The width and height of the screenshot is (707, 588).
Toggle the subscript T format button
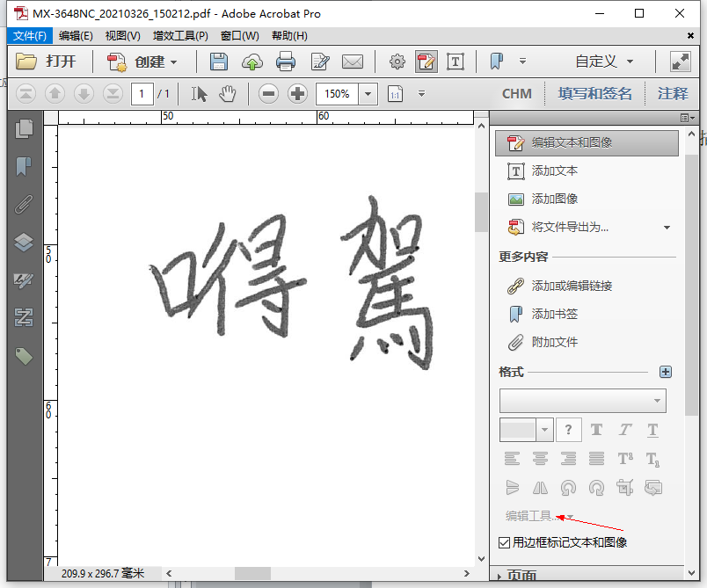pyautogui.click(x=652, y=459)
